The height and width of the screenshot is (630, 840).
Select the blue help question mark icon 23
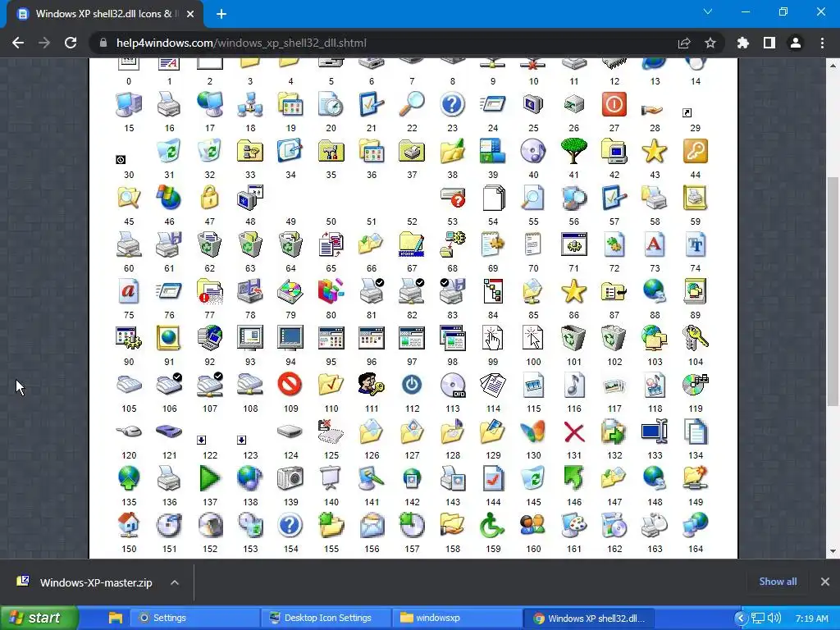tap(452, 104)
